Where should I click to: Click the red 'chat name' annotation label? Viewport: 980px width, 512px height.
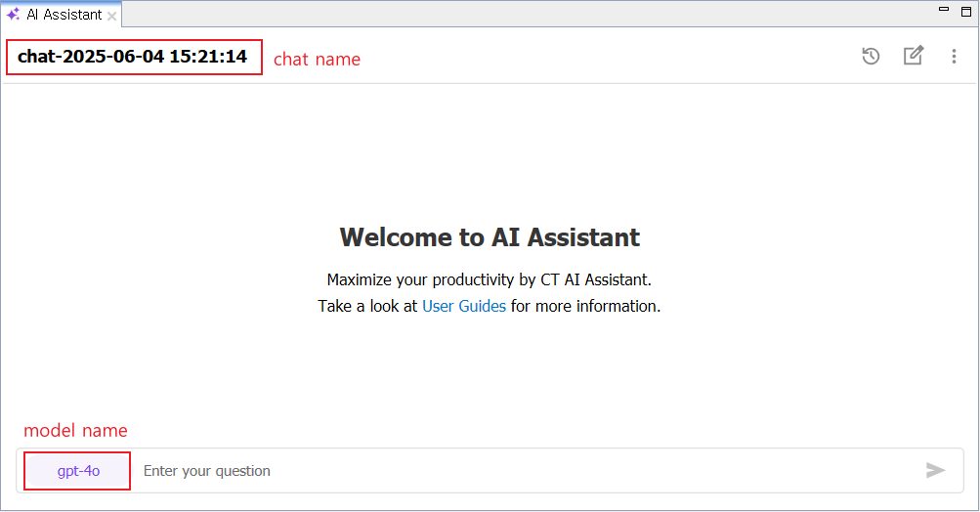(x=317, y=60)
